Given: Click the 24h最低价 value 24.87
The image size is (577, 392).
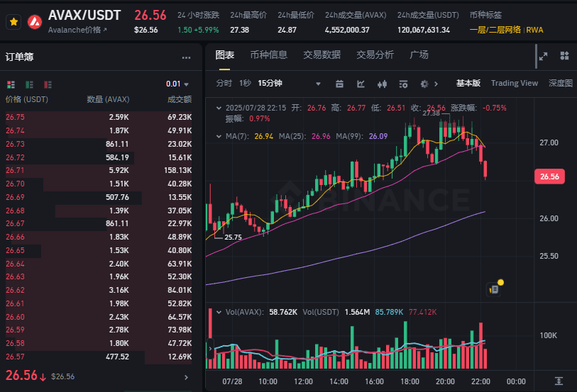Looking at the screenshot, I should pyautogui.click(x=287, y=30).
